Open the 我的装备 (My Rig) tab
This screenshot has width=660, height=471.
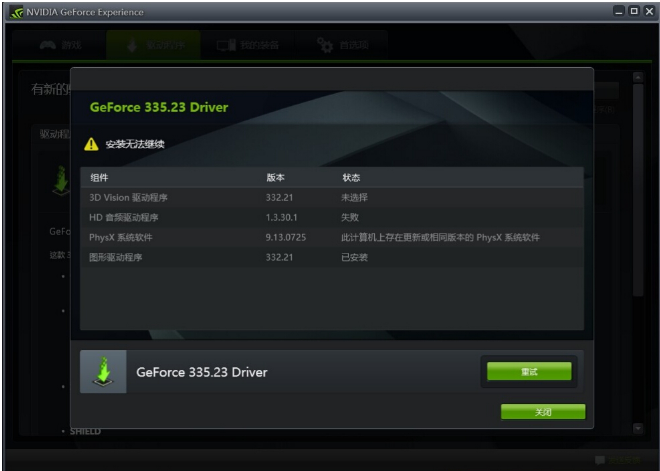point(249,45)
